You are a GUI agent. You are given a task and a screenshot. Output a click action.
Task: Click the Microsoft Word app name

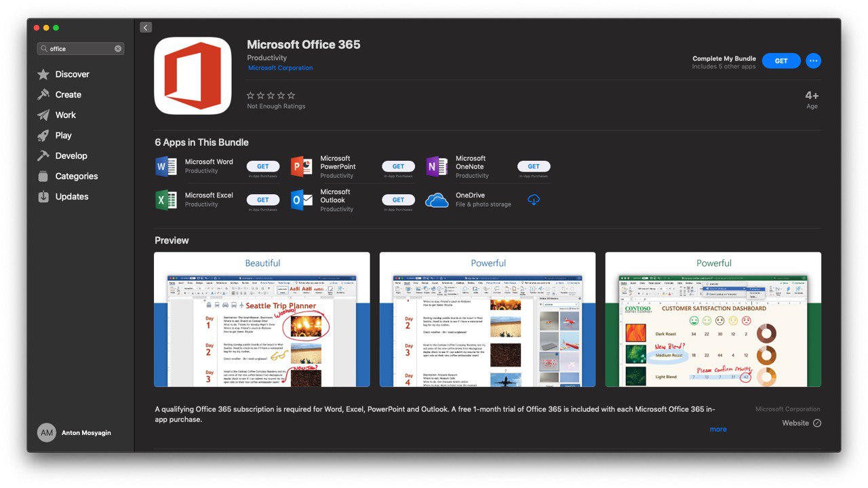coord(209,162)
